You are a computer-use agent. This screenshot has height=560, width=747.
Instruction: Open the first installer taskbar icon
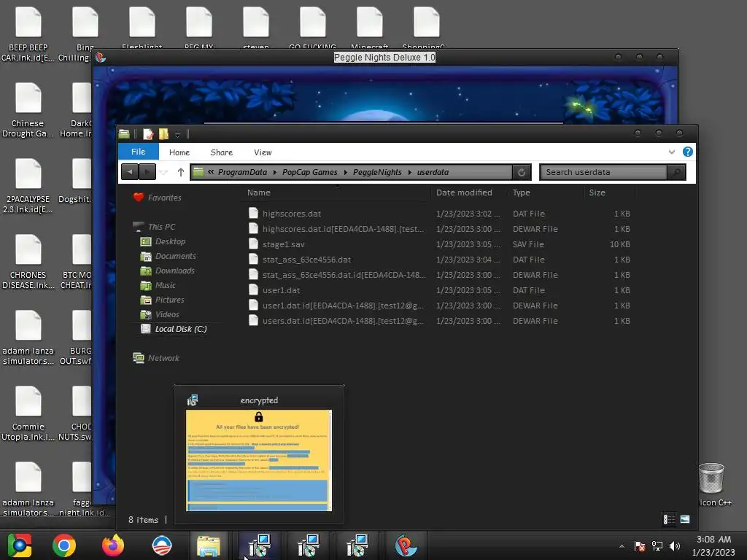(260, 545)
